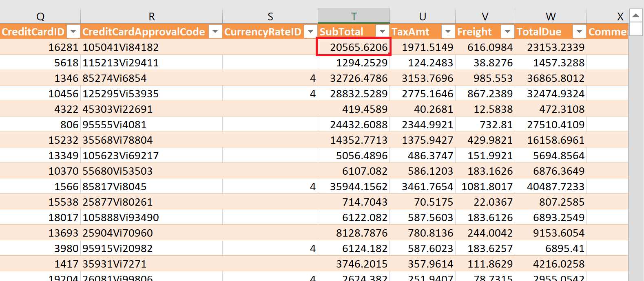Select the CreditCardID cell 10456
This screenshot has height=281, width=644.
[40, 93]
